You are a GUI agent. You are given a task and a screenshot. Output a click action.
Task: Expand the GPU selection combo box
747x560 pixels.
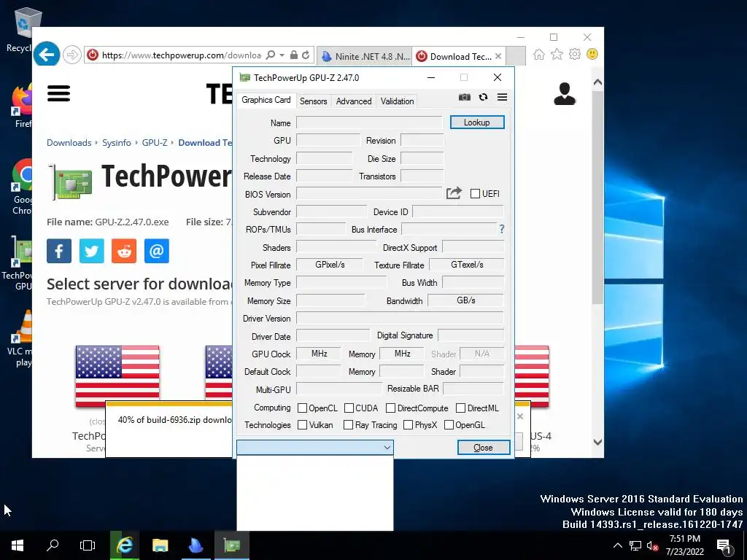point(315,447)
